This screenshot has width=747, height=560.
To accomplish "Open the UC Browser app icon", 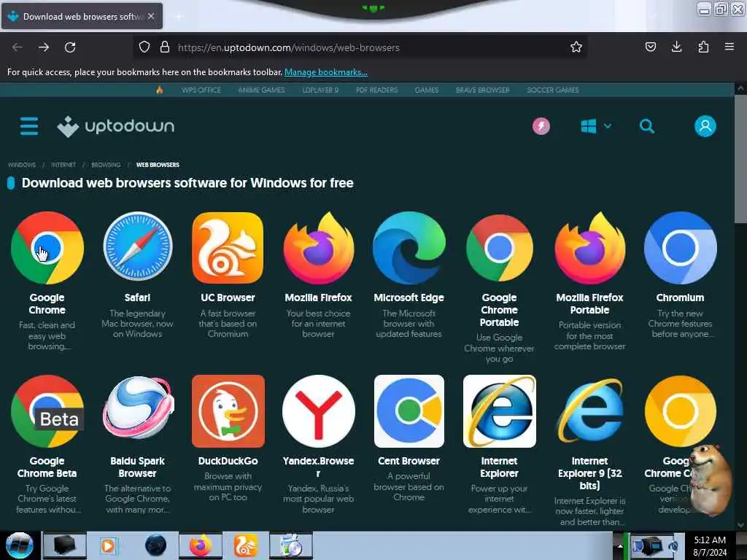I will point(228,248).
